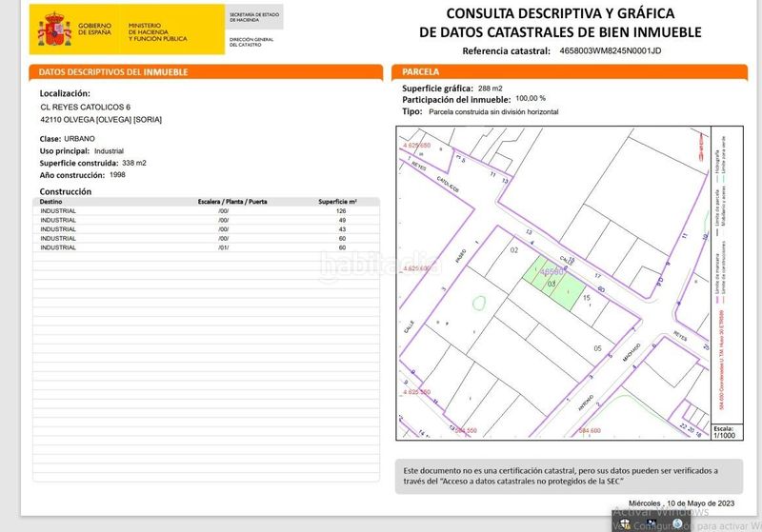The image size is (762, 532).
Task: Click the round blue globe tray icon
Action: (x=677, y=523)
